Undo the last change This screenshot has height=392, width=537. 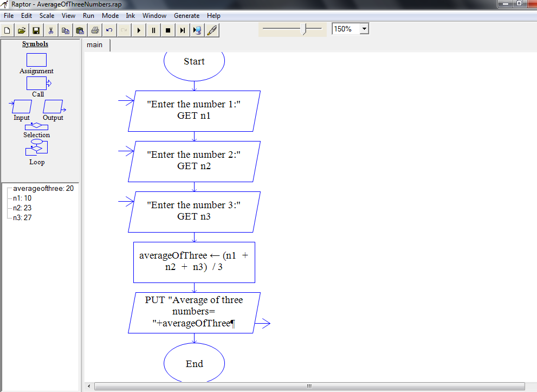pyautogui.click(x=109, y=30)
